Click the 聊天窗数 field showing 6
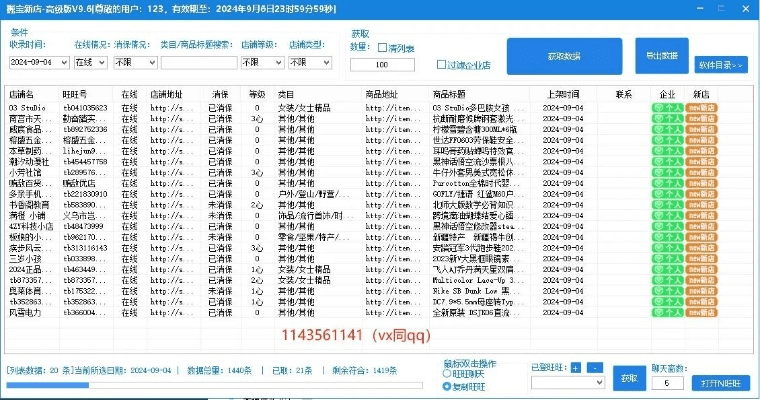 click(667, 383)
